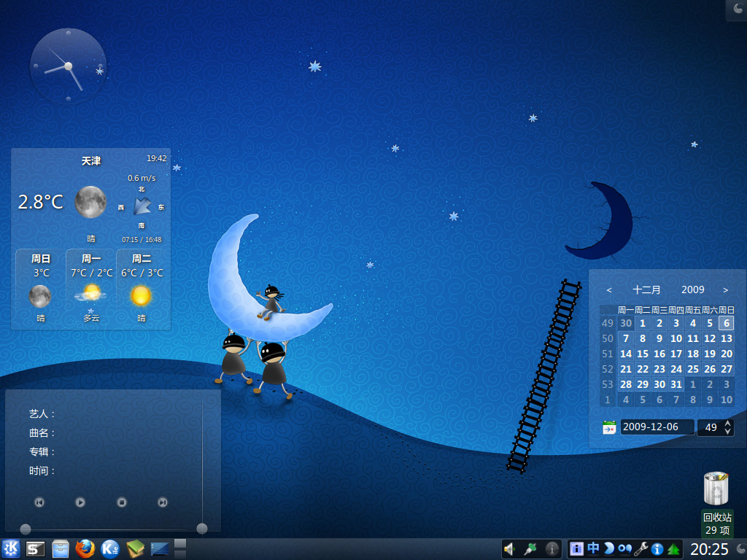Click the track position slider handle
Screen dimensions: 747x560
tap(26, 529)
